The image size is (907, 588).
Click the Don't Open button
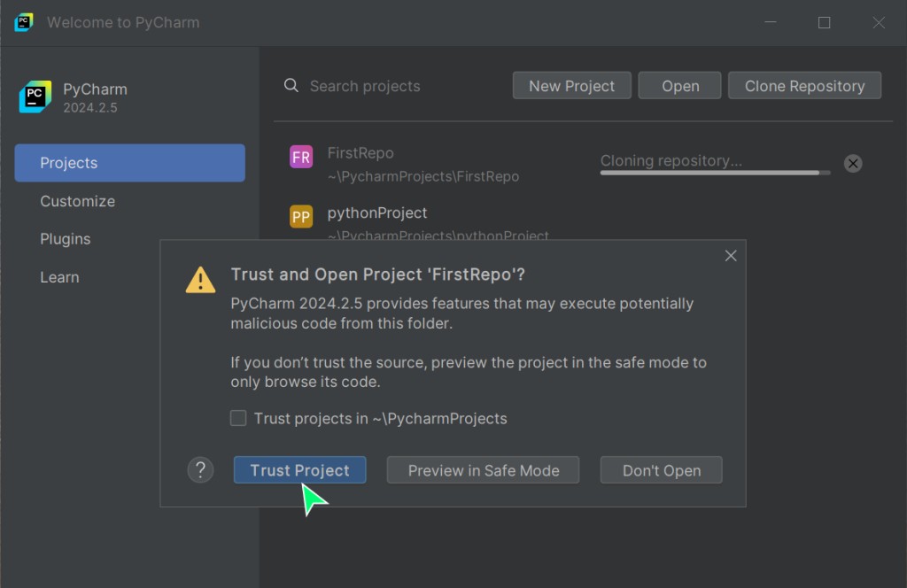661,470
